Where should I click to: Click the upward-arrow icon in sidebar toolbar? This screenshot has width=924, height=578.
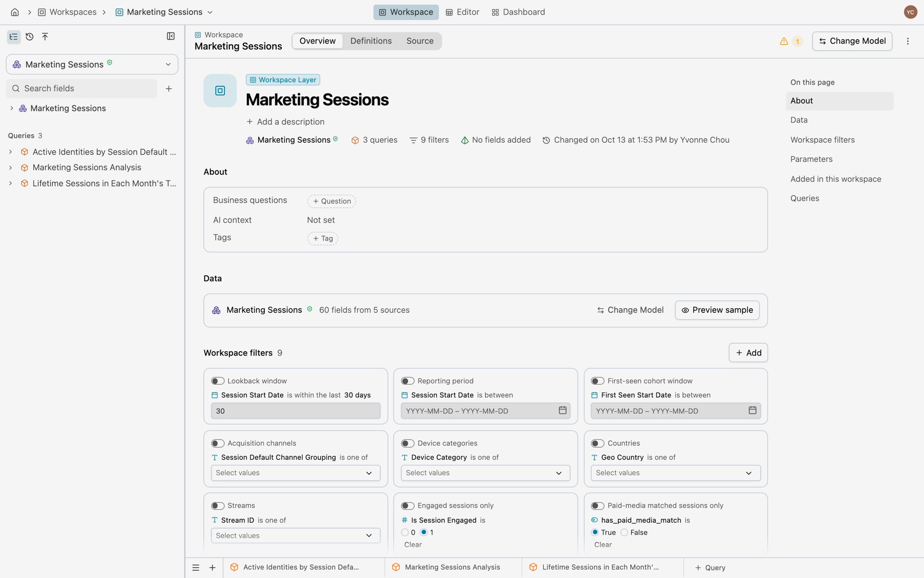[x=45, y=36]
